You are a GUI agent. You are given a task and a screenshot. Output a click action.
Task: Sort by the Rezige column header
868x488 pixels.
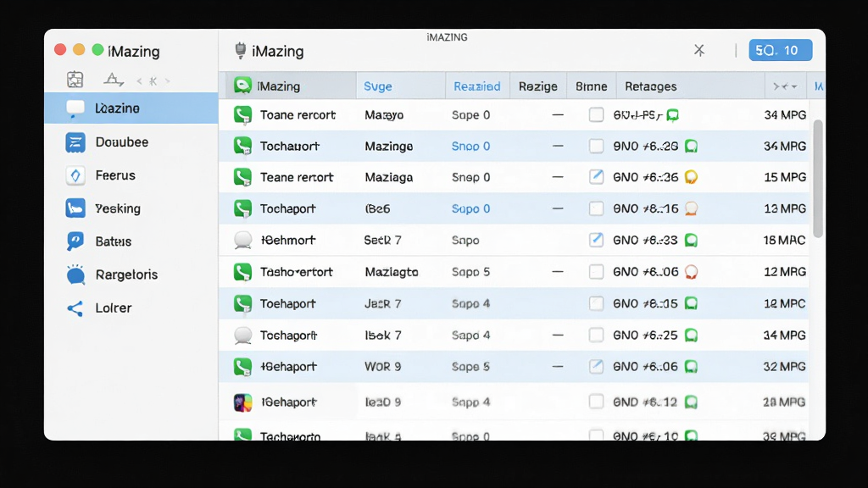pyautogui.click(x=538, y=86)
